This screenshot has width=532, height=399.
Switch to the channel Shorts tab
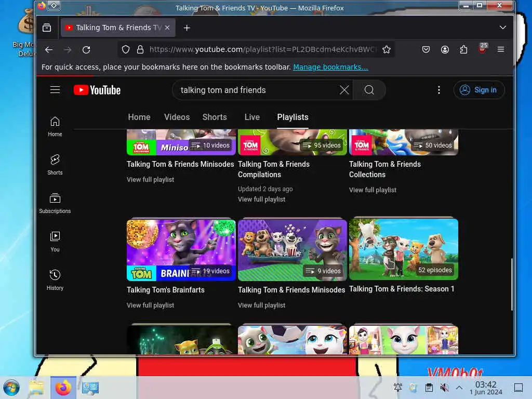pos(215,117)
